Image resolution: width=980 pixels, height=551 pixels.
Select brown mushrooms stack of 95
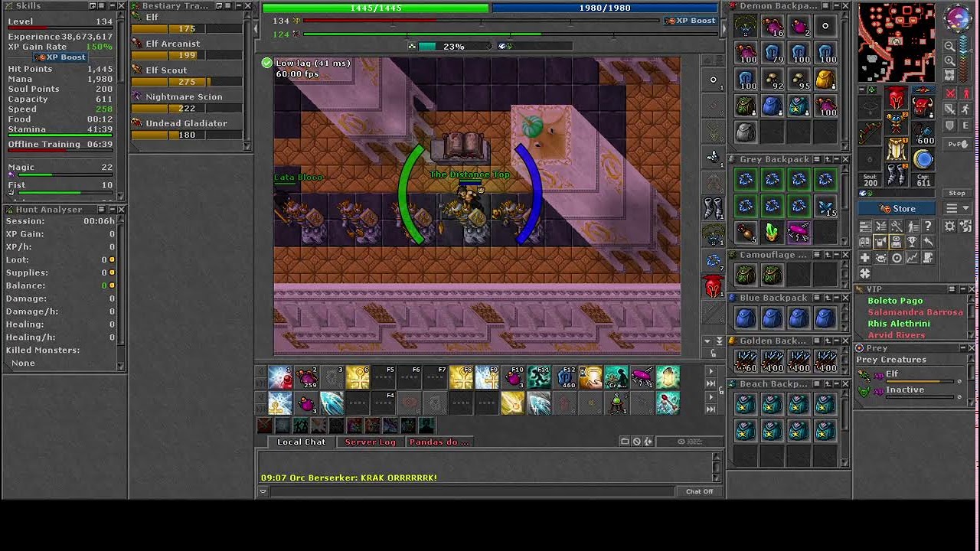pos(799,80)
